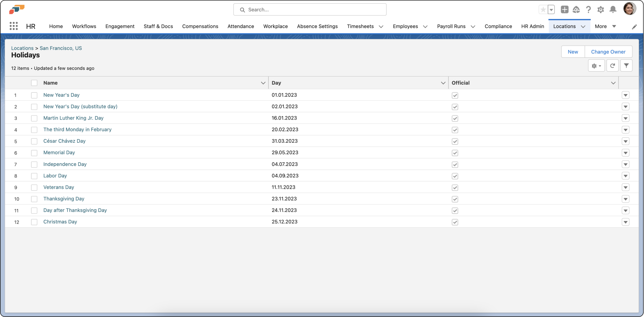Click the New button

click(573, 52)
